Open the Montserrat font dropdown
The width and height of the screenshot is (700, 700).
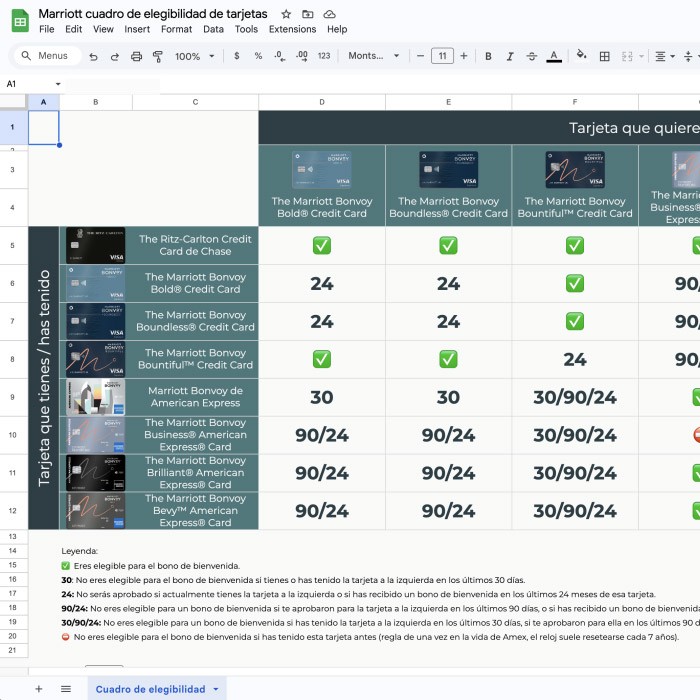point(373,56)
